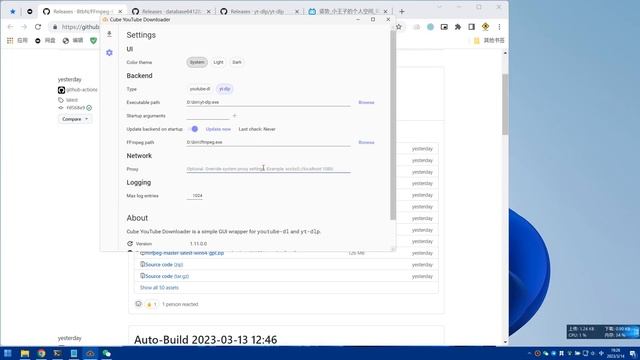Screen dimensions: 640x360
Task: Click the yellow diamond profile icon
Action: click(x=485, y=27)
